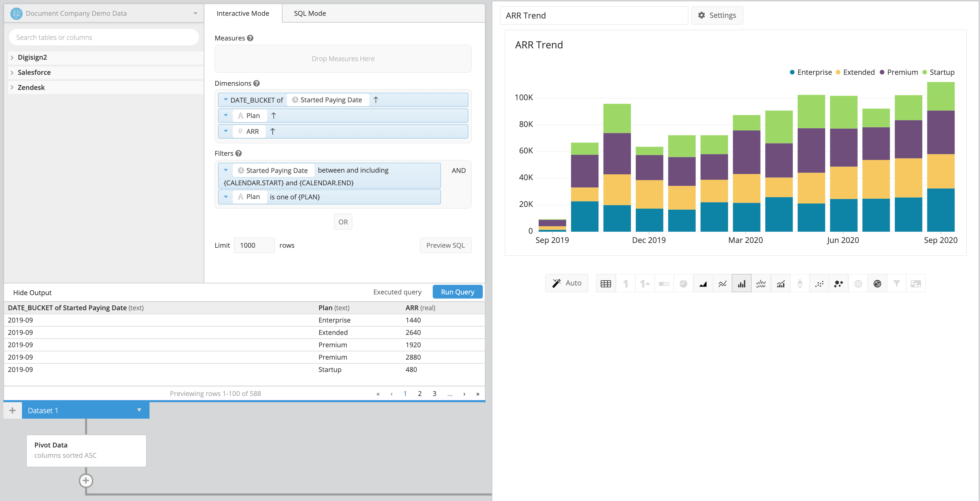Open Plan dimension options caret

point(226,115)
